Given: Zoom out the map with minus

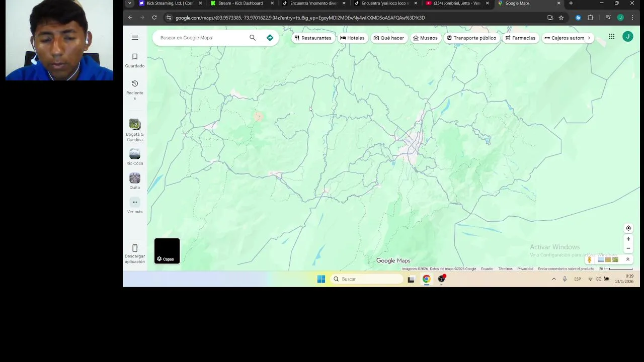Looking at the screenshot, I should click(628, 248).
